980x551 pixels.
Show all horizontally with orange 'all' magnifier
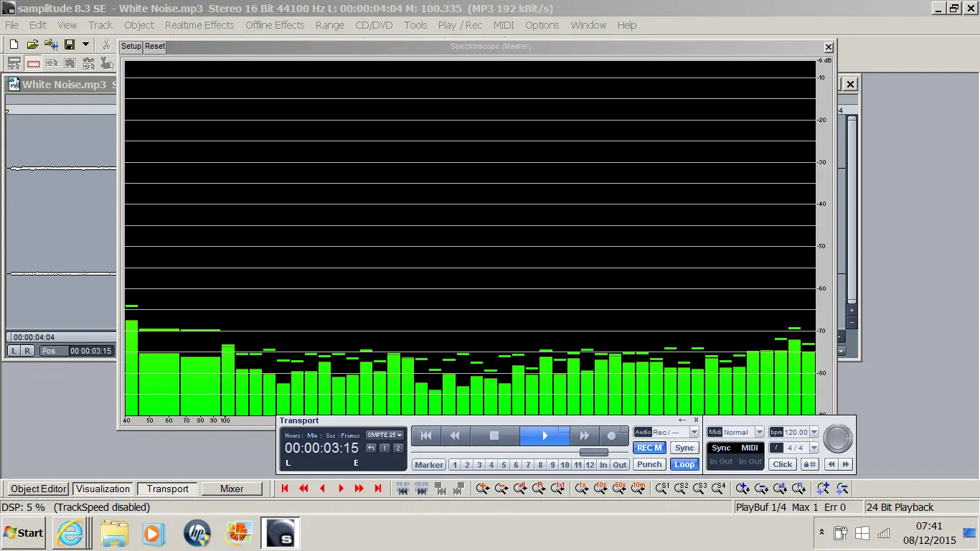pos(520,489)
